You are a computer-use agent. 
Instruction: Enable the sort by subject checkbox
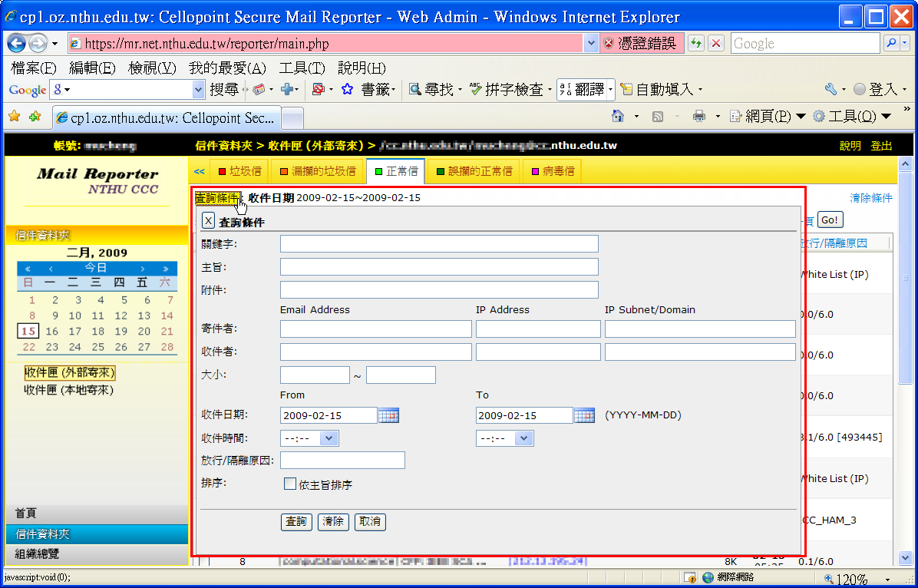[290, 484]
